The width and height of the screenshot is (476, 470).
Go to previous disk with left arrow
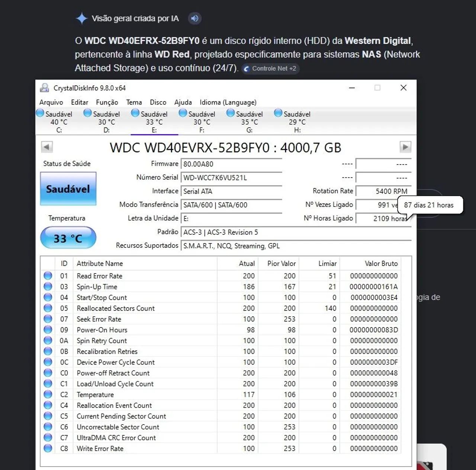coord(46,147)
